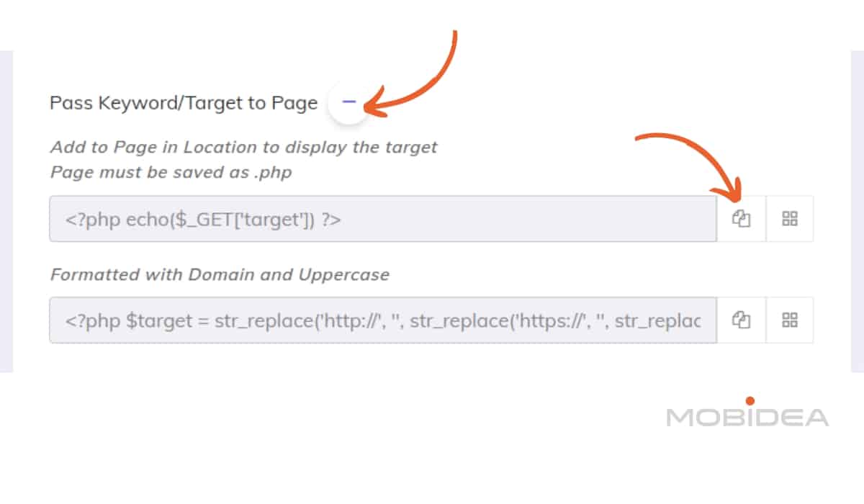Click the four-squares button in the Formatted row
This screenshot has width=864, height=504.
tap(790, 320)
